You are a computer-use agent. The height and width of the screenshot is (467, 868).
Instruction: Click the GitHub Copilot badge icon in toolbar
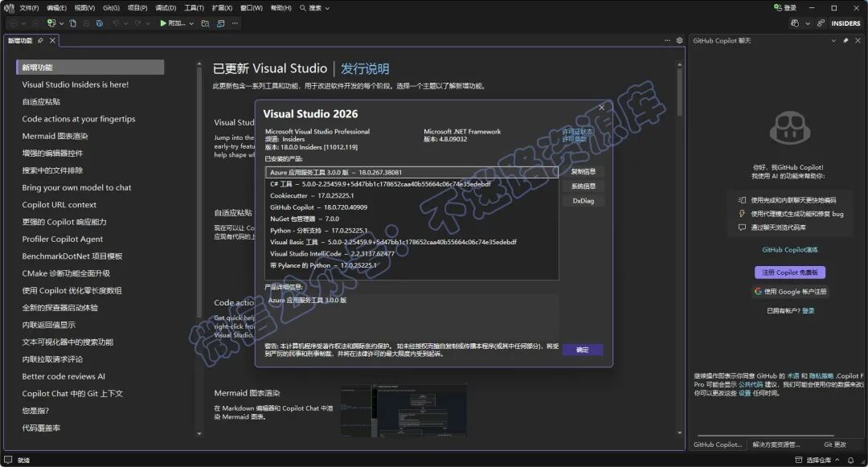[x=795, y=23]
